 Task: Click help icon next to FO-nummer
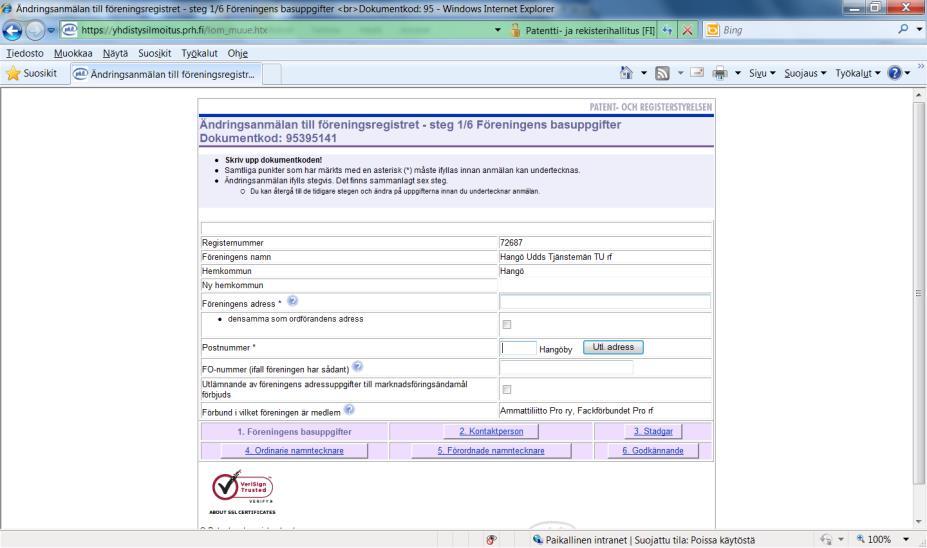pos(357,367)
